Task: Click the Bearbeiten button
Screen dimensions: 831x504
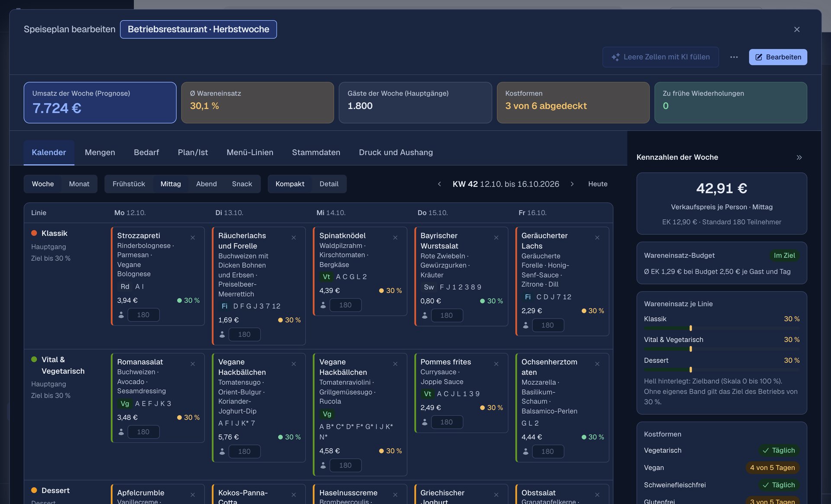Action: (x=778, y=57)
